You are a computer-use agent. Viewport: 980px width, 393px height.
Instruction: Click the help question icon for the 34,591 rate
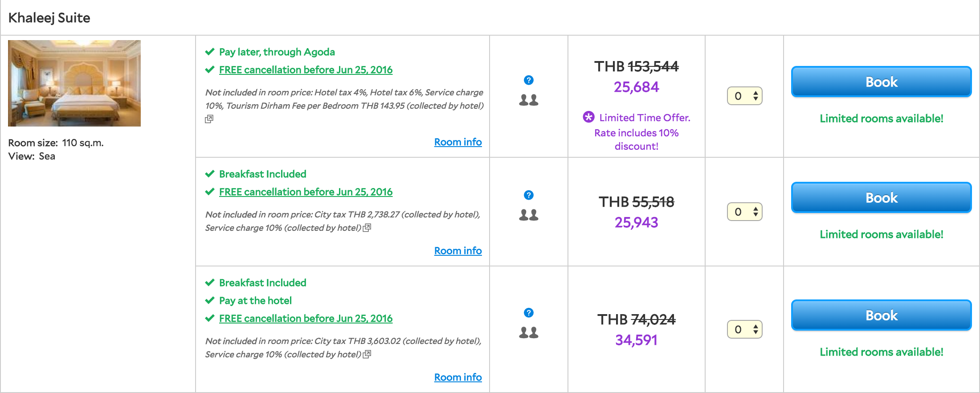pyautogui.click(x=529, y=313)
